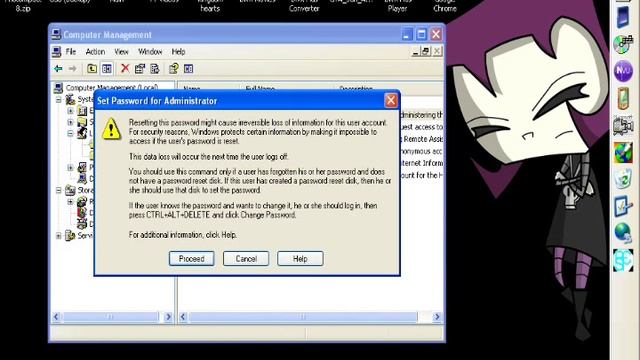Click the details pane horizontal scrollbar thumb
Screen dimensions: 640x360
[x=303, y=317]
